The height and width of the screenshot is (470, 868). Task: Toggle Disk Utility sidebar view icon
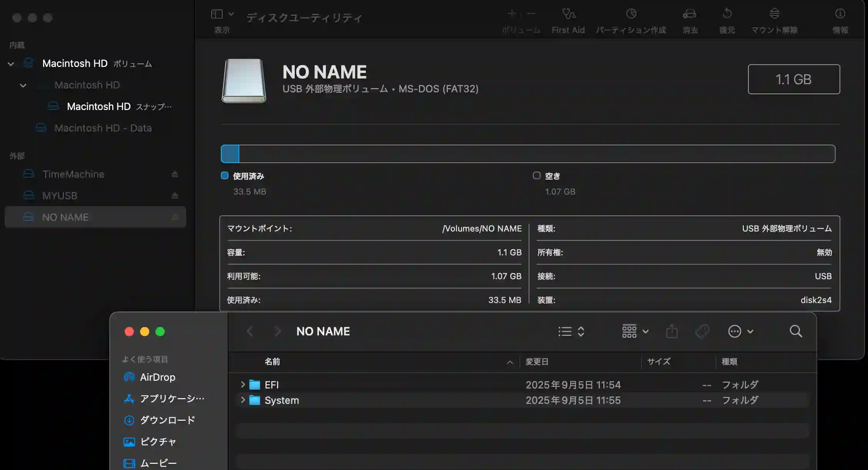click(x=217, y=14)
